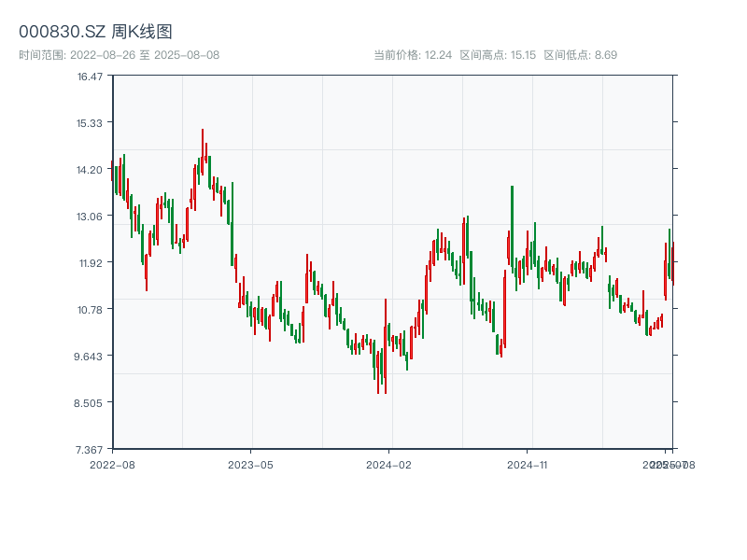This screenshot has height=560, width=747.
Task: Select the 14.20 price axis label
Action: tap(91, 169)
